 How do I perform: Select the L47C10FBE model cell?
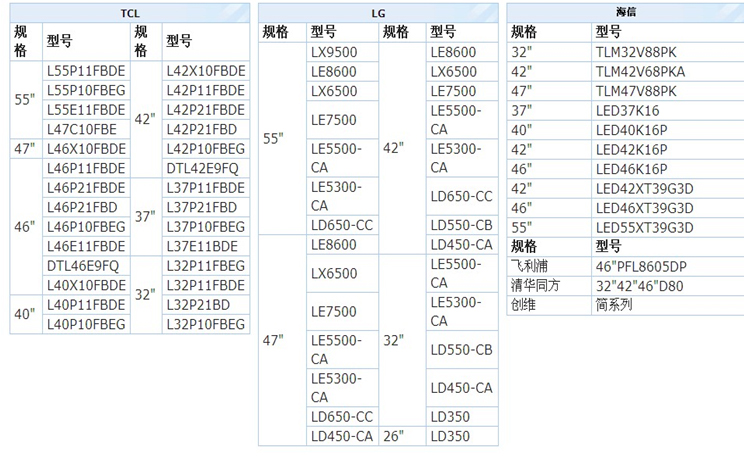tap(82, 129)
